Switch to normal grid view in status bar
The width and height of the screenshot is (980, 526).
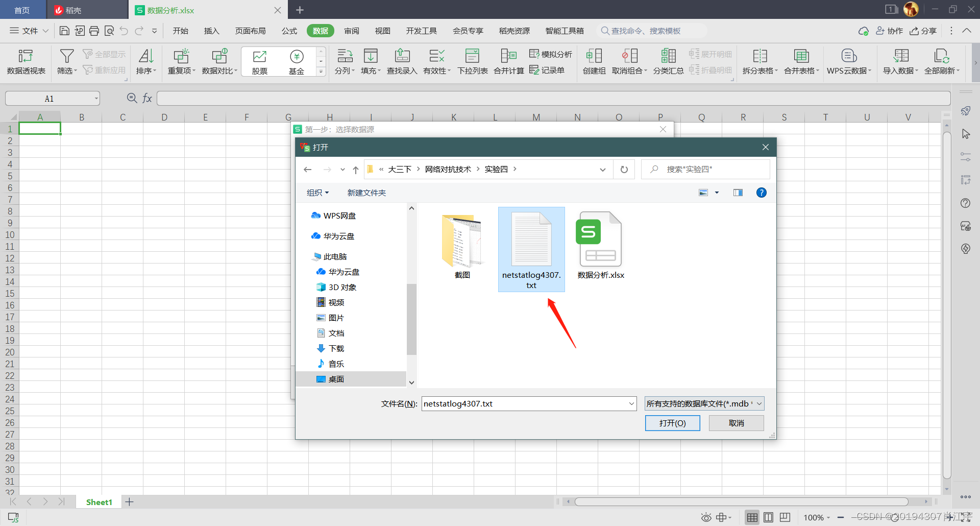(x=752, y=517)
